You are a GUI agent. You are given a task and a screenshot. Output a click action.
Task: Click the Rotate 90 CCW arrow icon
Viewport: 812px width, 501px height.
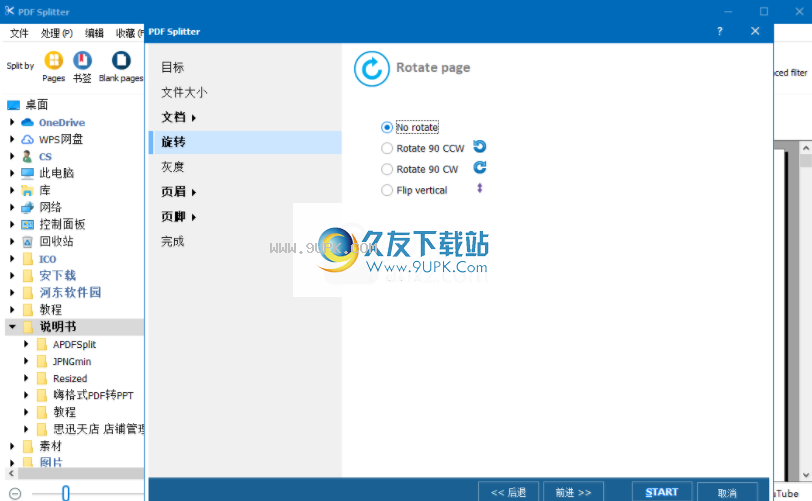pyautogui.click(x=480, y=147)
